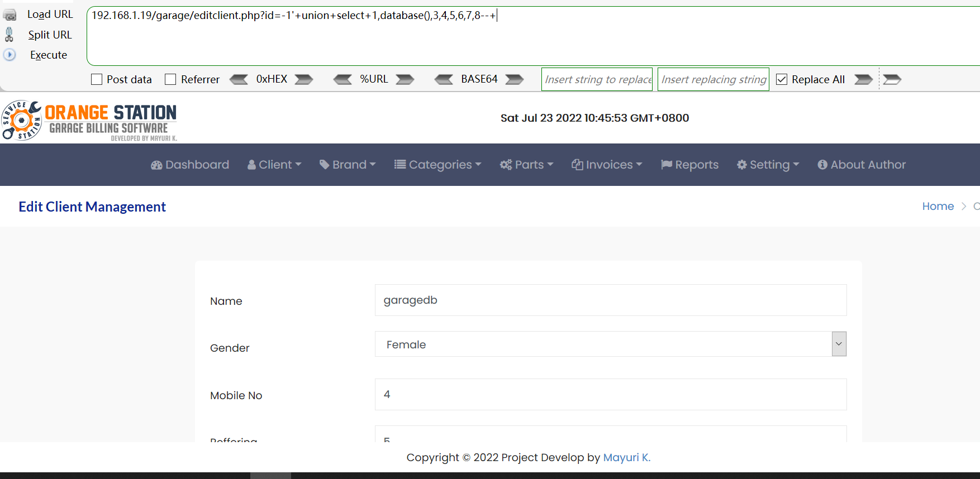Click the Orange Station logo
980x479 pixels.
click(x=89, y=120)
